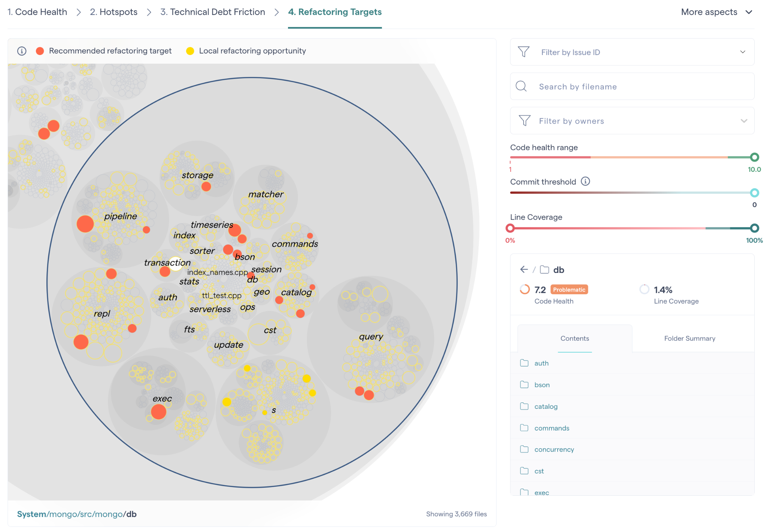The width and height of the screenshot is (767, 532).
Task: Open the Folder Summary tab
Action: coord(689,338)
